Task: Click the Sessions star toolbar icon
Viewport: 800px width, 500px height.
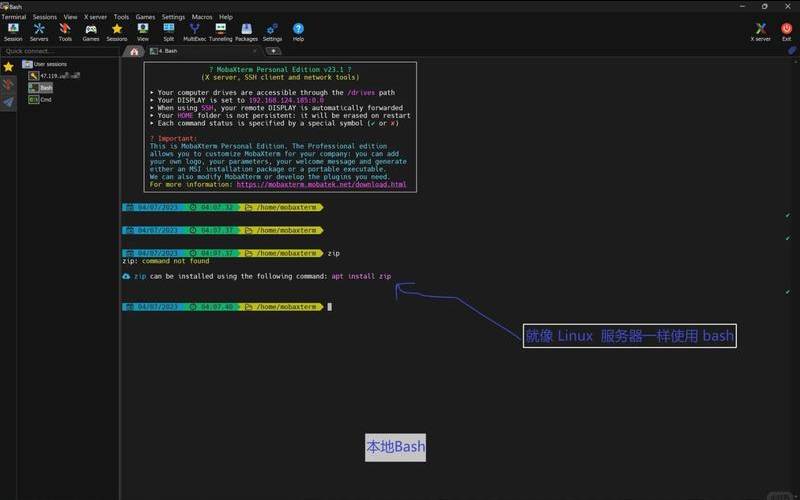Action: tap(117, 32)
